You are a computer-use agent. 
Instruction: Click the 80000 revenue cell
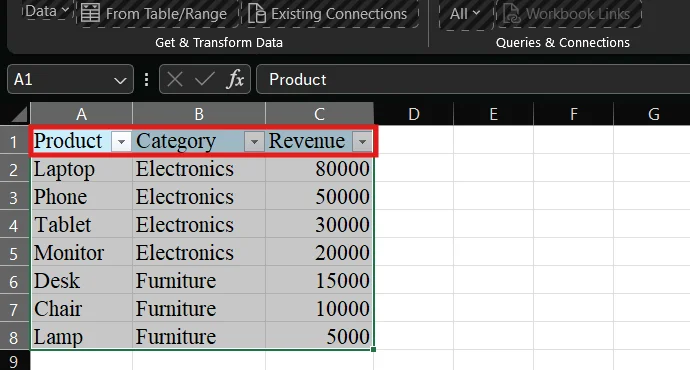tap(319, 169)
